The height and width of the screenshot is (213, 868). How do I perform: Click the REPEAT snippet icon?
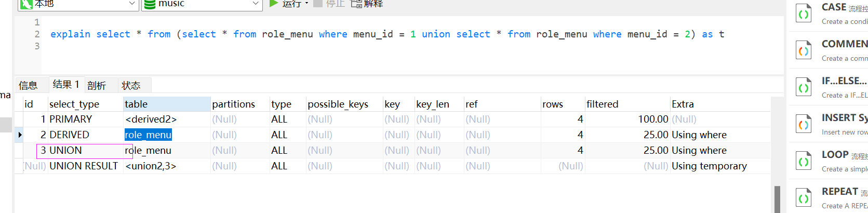point(804,198)
